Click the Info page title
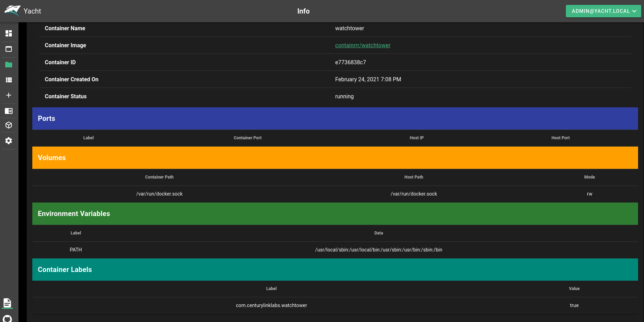 click(303, 11)
